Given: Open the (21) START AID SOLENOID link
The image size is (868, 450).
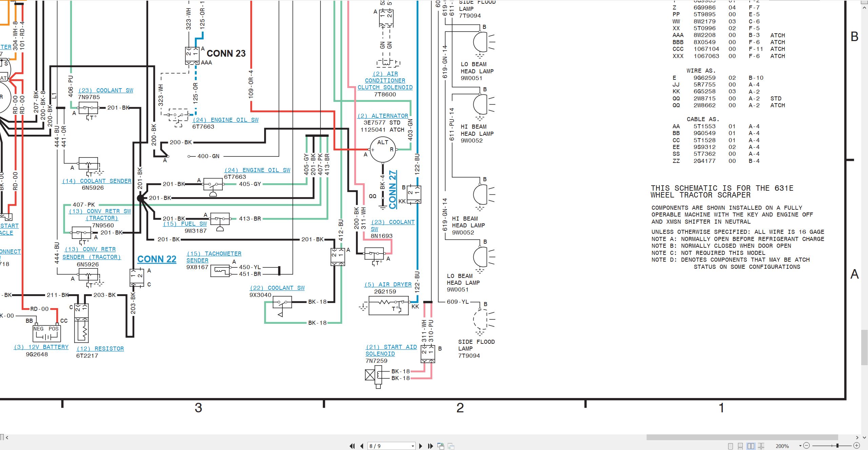Looking at the screenshot, I should coord(391,350).
